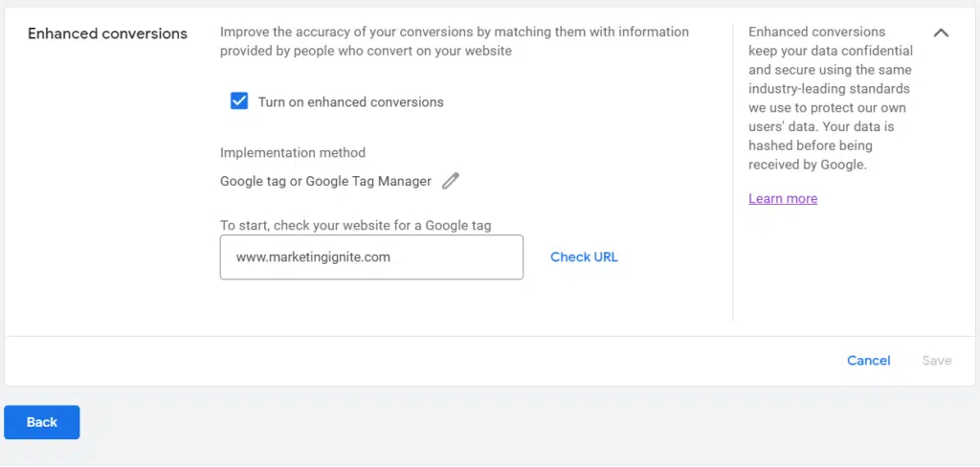Click the pencil icon to edit implementation method
Viewport: 980px width, 467px height.
point(451,181)
